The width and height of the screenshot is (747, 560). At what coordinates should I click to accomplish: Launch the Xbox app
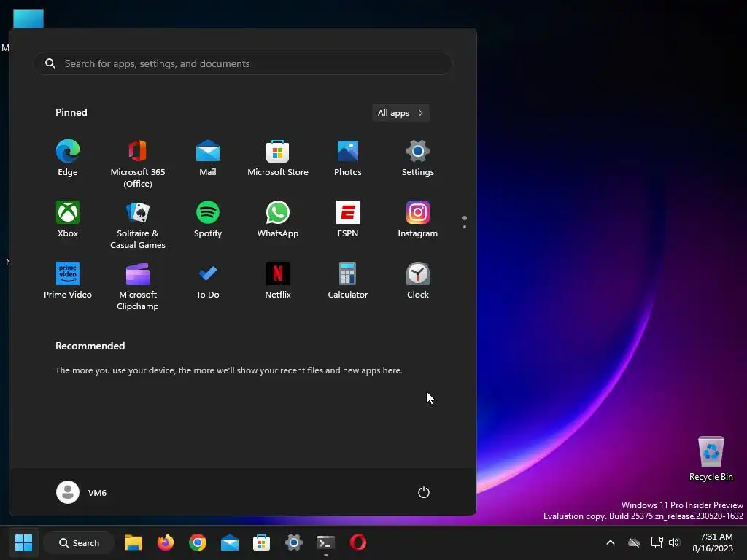pyautogui.click(x=68, y=219)
